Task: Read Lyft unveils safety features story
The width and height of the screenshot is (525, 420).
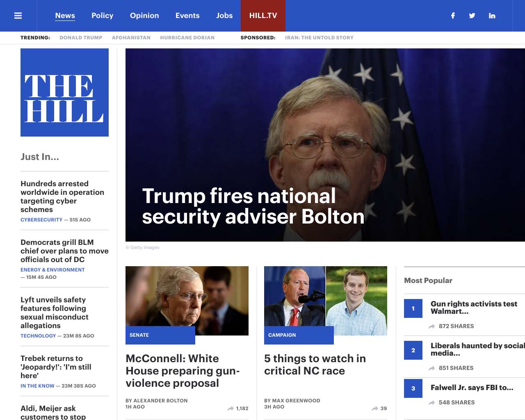Action: click(55, 313)
